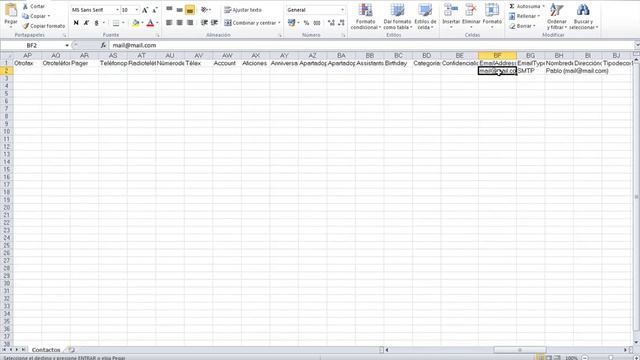This screenshot has width=640, height=360.
Task: Click the fx insert function button
Action: [103, 45]
